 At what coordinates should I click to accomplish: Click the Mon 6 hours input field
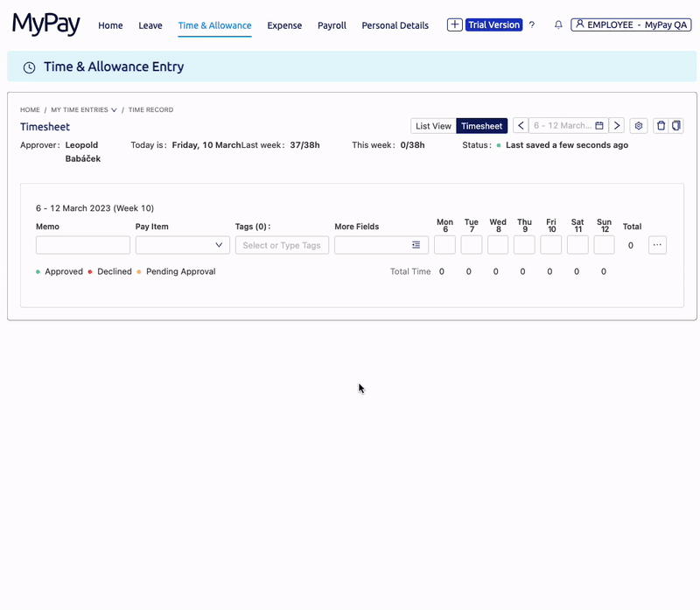444,245
